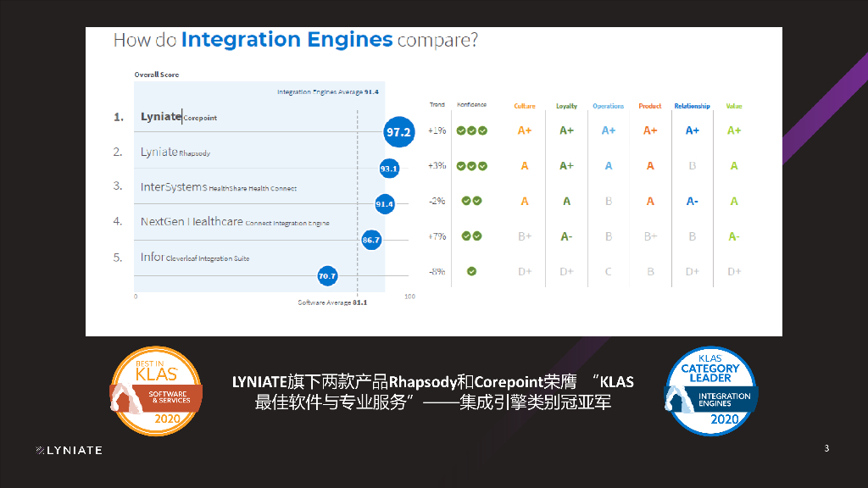Select the 86.7 score bubble

pos(371,240)
